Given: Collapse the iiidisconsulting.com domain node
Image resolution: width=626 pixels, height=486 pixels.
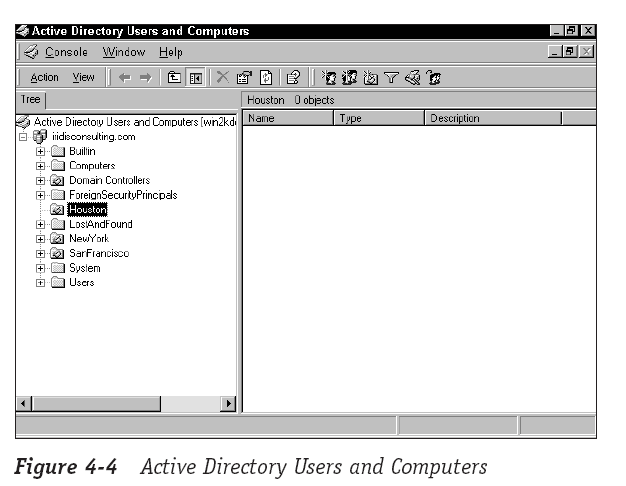Looking at the screenshot, I should [24, 137].
